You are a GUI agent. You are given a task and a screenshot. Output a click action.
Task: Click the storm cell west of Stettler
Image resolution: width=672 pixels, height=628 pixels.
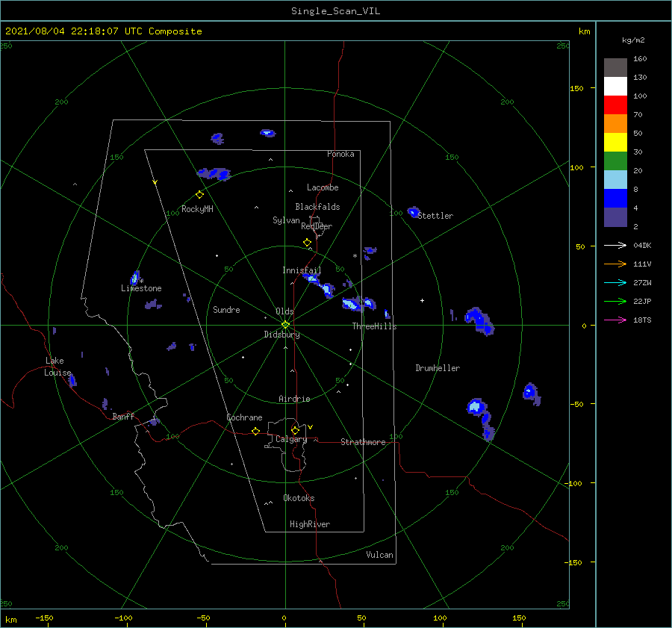[413, 212]
